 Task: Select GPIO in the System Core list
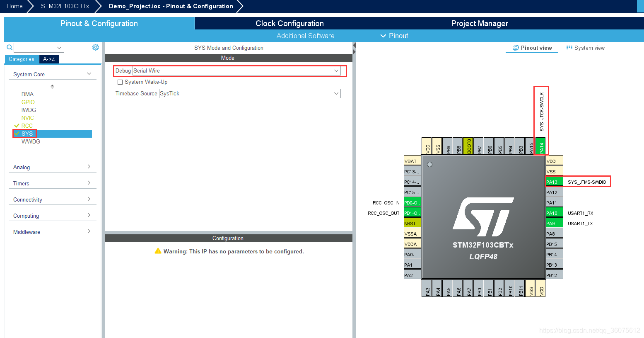click(x=28, y=102)
